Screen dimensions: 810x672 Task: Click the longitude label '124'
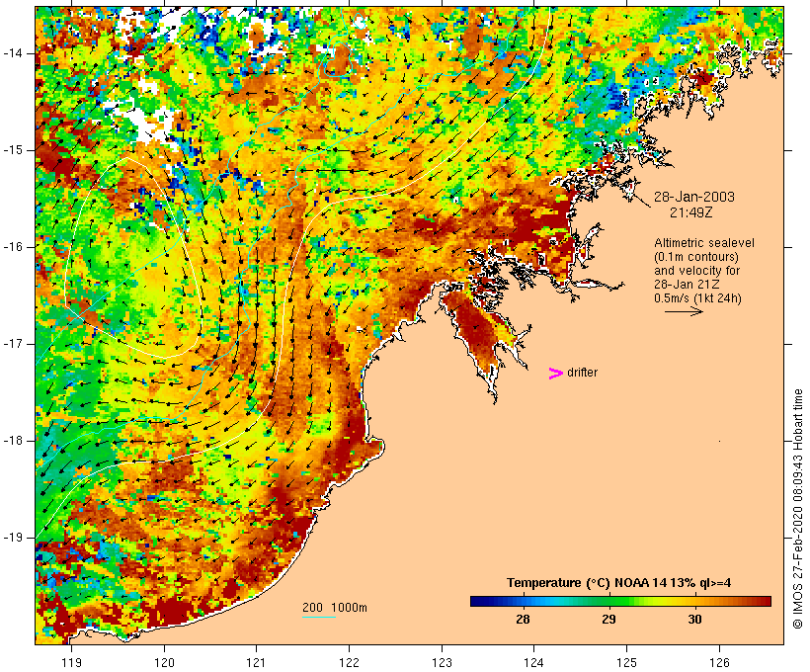point(534,663)
